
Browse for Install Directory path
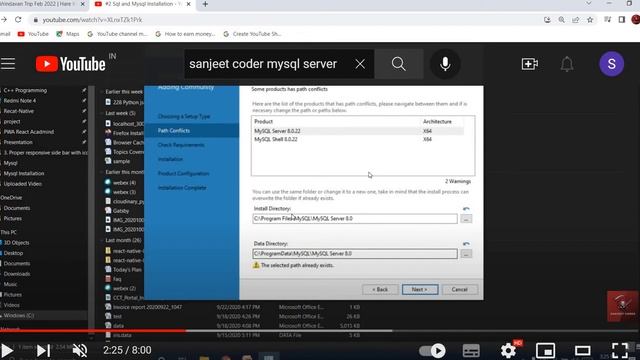pyautogui.click(x=466, y=219)
